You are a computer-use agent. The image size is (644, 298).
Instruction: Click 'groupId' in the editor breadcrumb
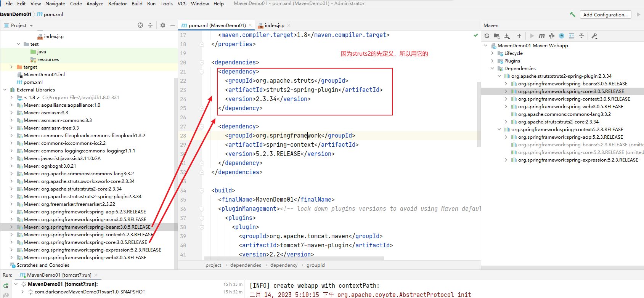[316, 265]
